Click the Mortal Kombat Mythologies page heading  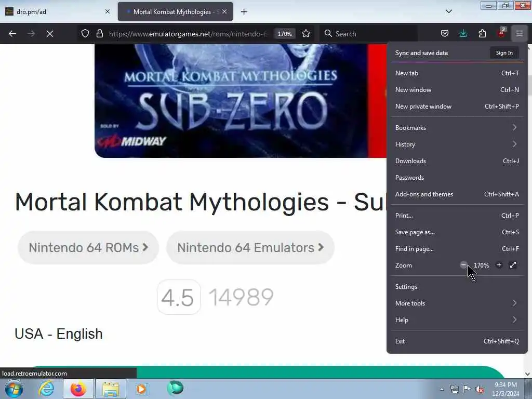tap(201, 202)
